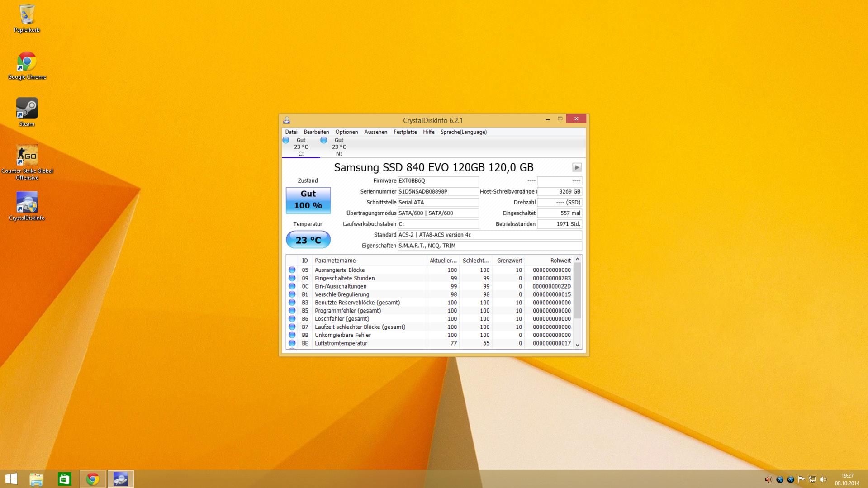Image resolution: width=868 pixels, height=488 pixels.
Task: Click the Betriebsstunden value 1971 Std.
Action: [559, 224]
